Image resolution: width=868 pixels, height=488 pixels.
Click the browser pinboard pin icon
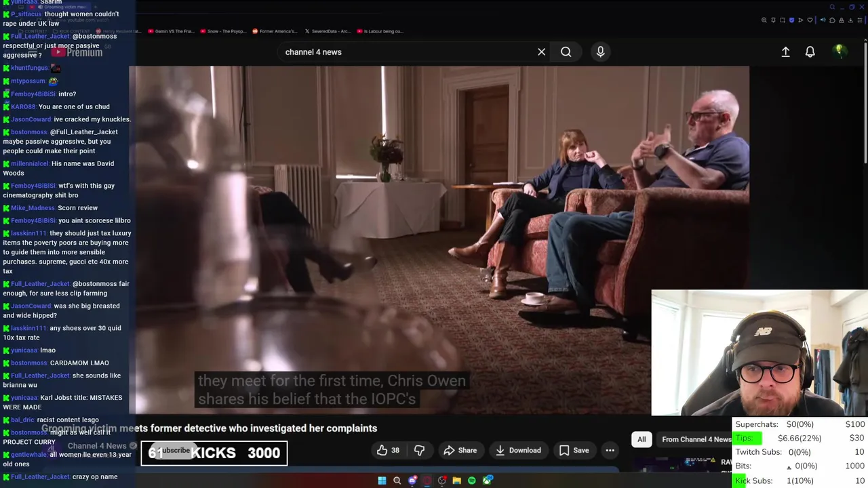773,20
